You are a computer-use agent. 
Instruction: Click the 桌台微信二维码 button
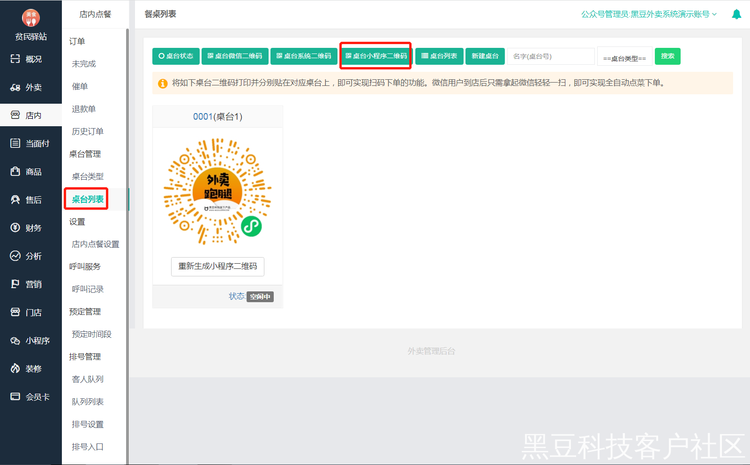point(235,56)
